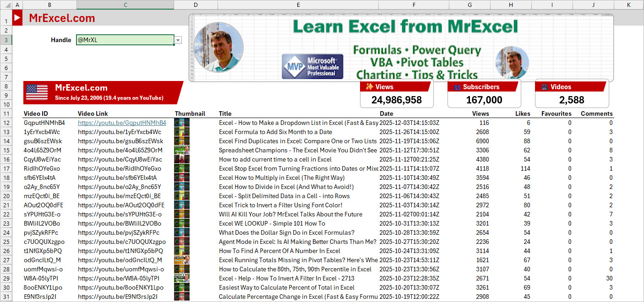Select column E header
644x302 pixels.
(298, 5)
